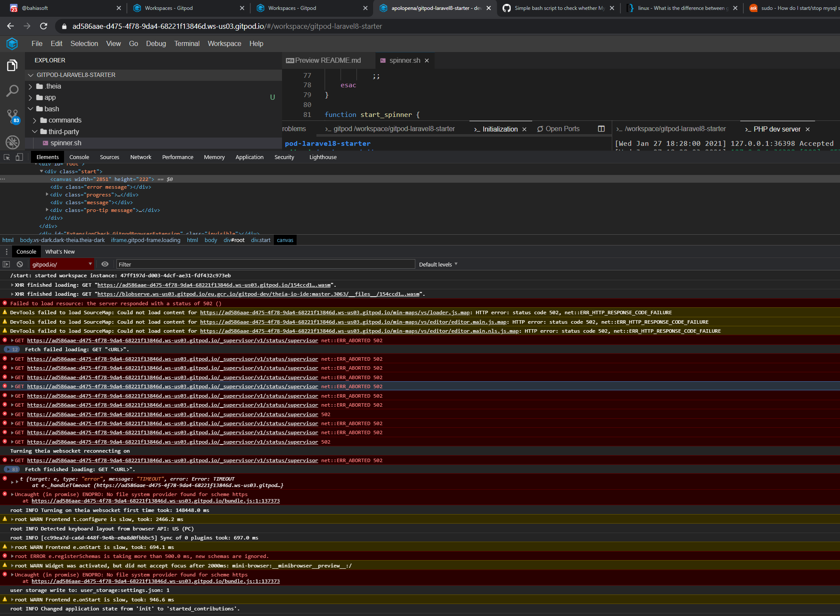The width and height of the screenshot is (840, 616).
Task: Show the console sidebar panel icon
Action: 6,264
